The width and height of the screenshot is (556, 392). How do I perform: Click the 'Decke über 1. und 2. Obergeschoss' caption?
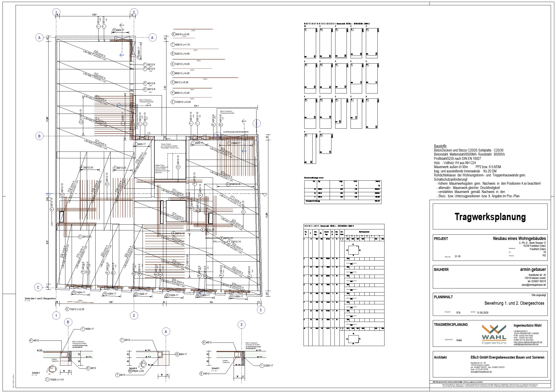tap(41, 299)
